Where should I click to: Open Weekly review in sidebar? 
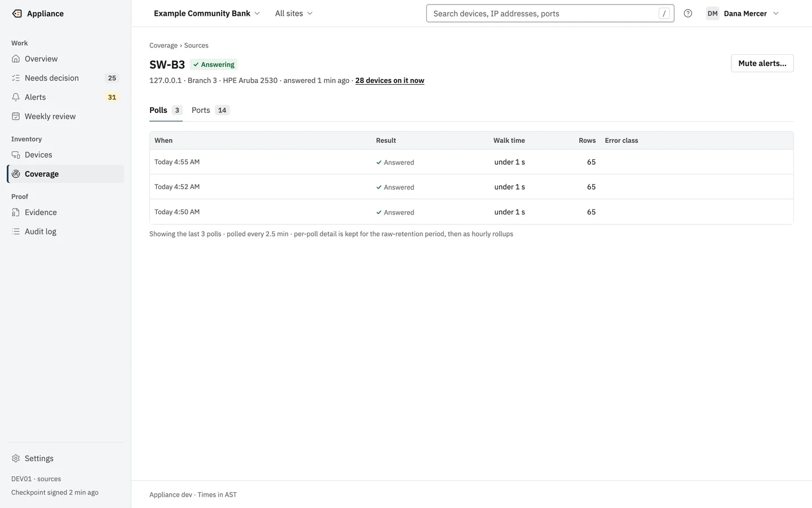(65, 116)
